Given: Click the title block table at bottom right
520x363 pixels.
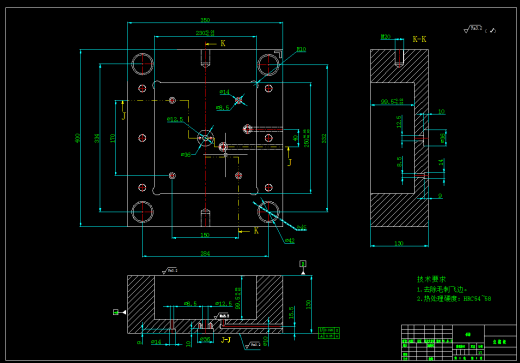Looking at the screenshot, I should point(459,342).
